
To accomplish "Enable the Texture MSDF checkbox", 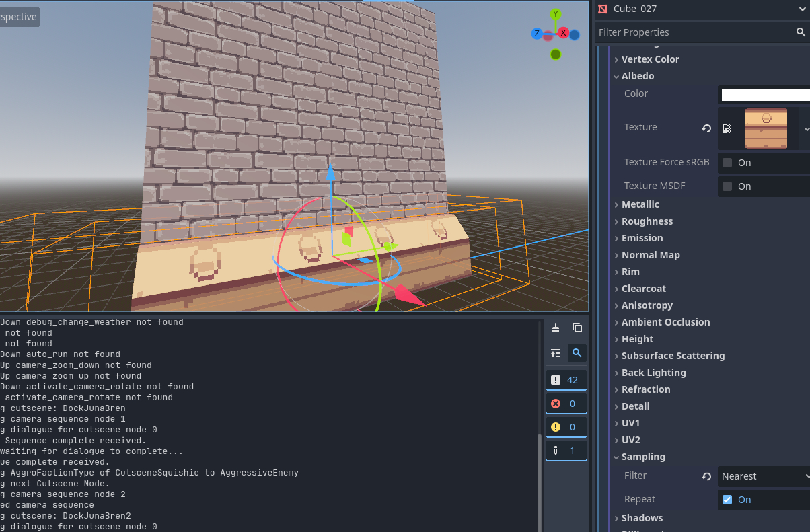I will [727, 186].
